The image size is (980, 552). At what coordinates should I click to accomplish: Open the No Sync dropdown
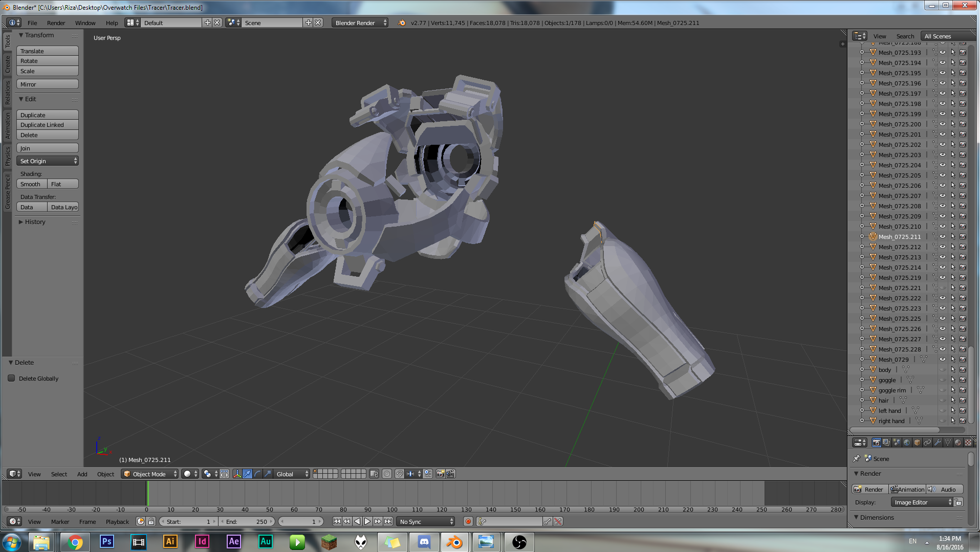[426, 521]
